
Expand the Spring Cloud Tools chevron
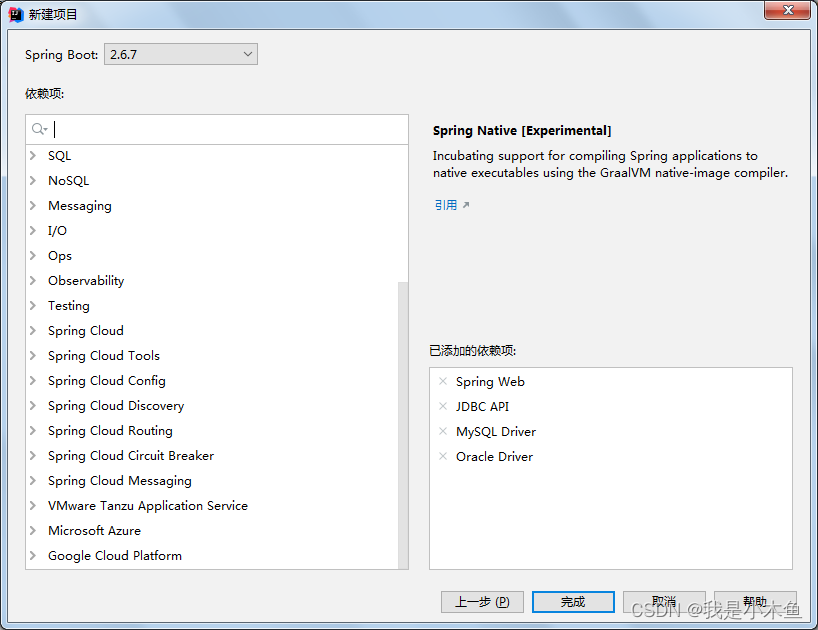pyautogui.click(x=33, y=356)
